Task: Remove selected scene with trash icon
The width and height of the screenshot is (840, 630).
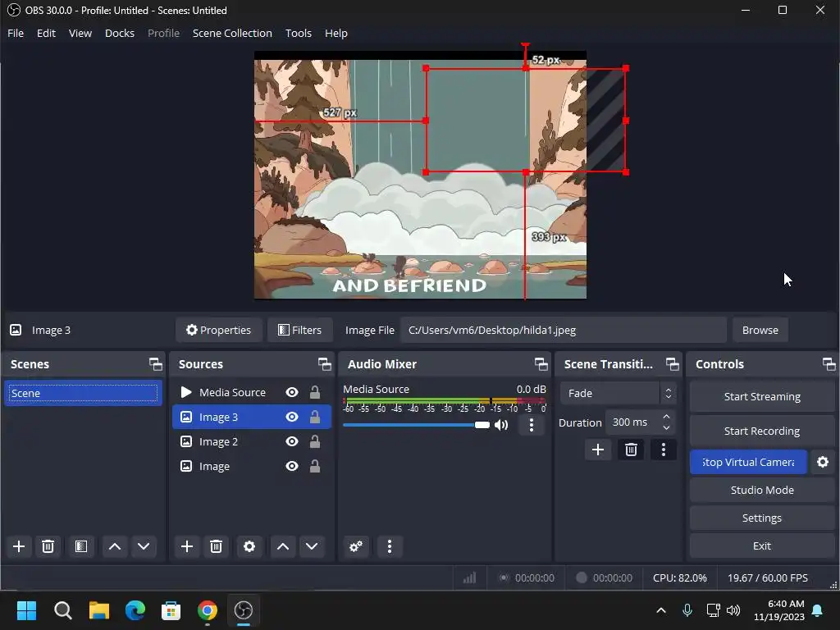Action: [x=48, y=546]
